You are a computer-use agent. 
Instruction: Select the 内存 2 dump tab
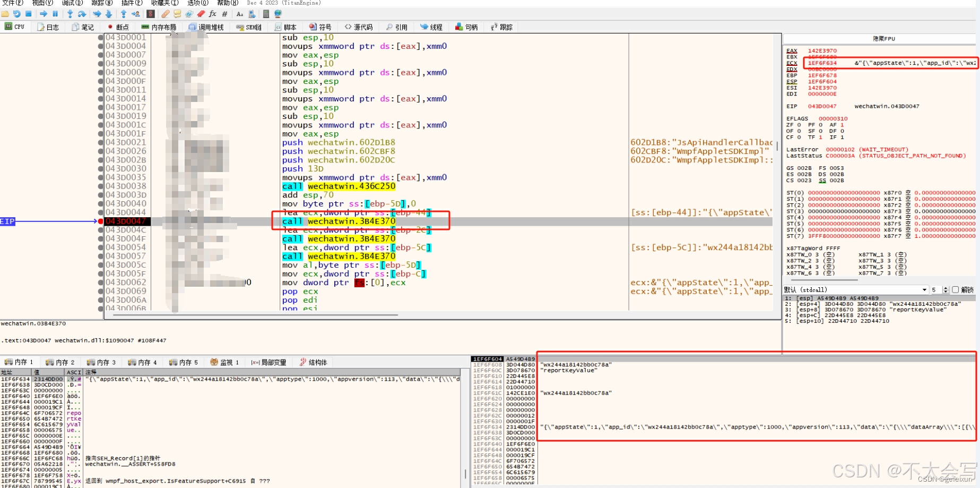click(60, 363)
